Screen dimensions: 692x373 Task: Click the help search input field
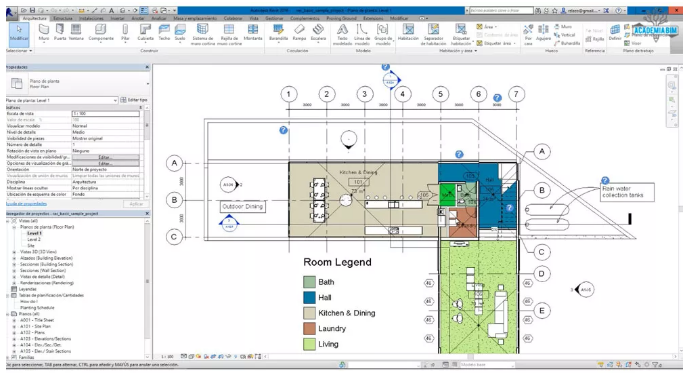(500, 10)
